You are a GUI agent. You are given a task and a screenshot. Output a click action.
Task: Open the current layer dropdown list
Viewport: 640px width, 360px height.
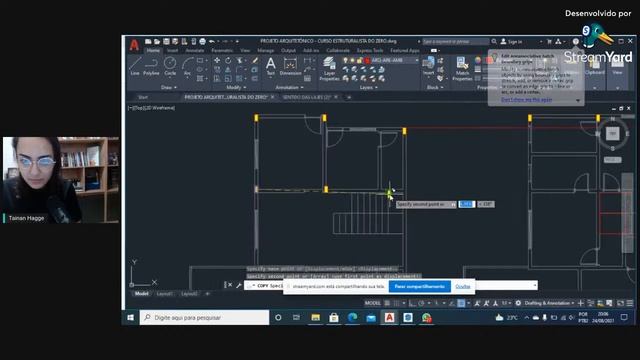416,60
